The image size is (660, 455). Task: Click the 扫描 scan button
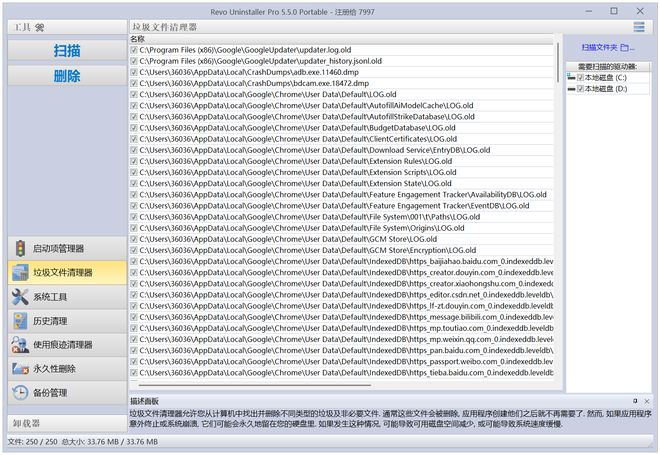point(67,51)
